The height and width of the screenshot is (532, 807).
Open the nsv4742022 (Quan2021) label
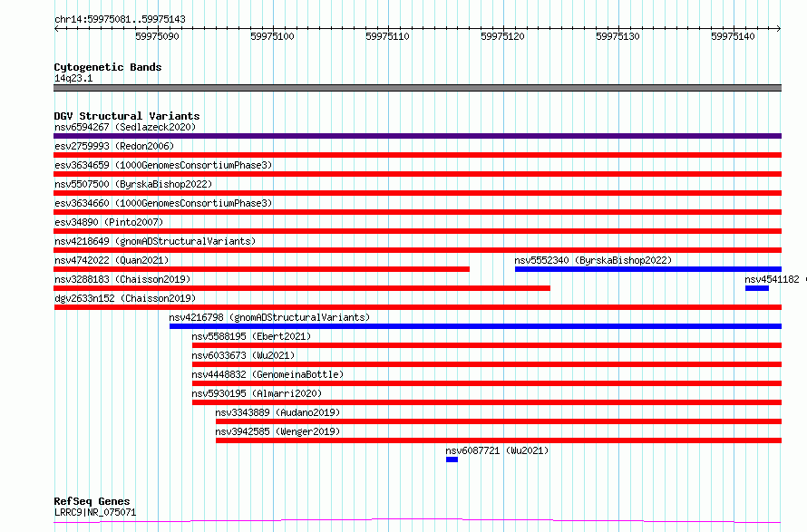112,260
